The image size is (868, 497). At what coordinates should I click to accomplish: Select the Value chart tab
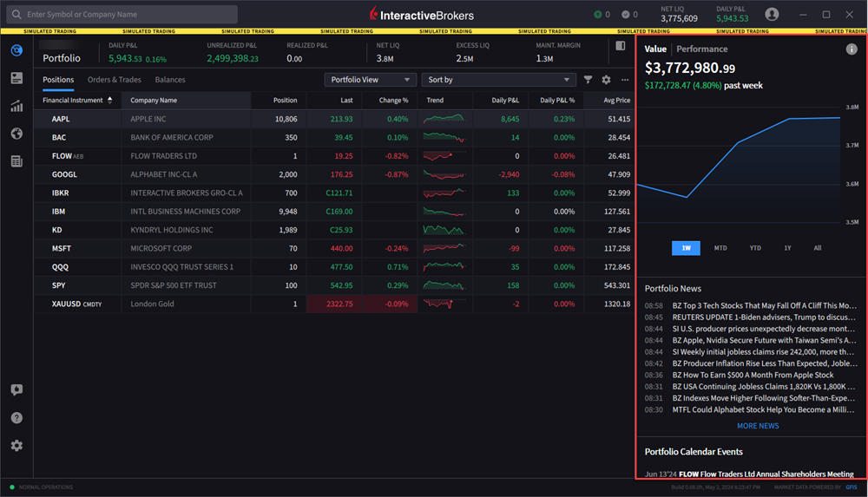pos(655,49)
